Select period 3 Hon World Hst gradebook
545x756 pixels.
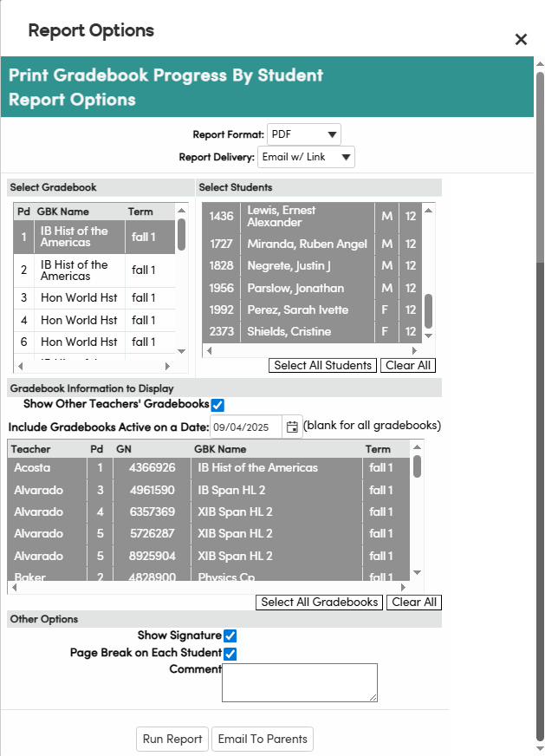94,298
